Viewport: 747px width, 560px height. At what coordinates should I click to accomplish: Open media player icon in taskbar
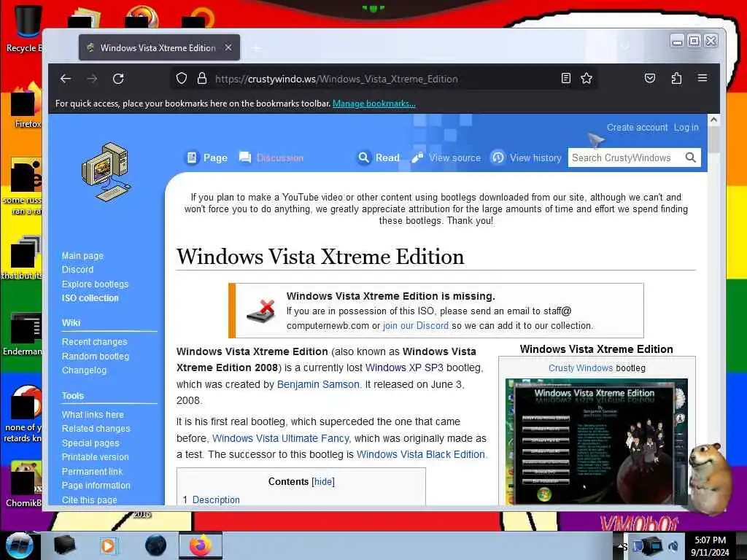109,545
